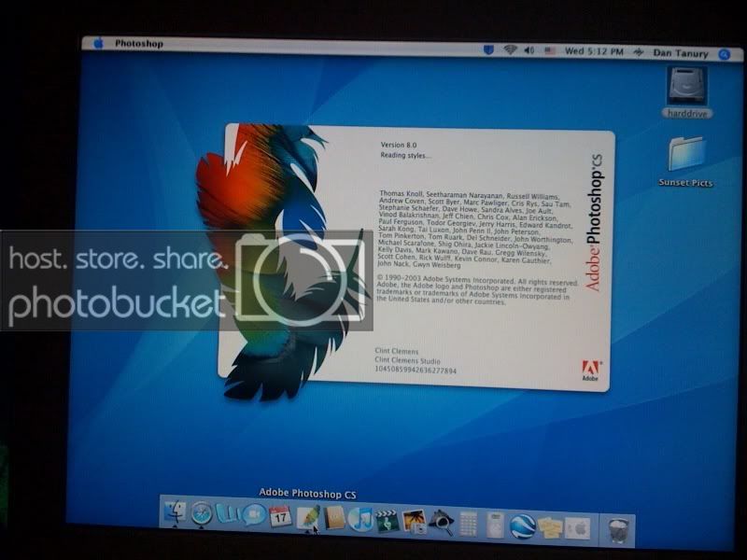
Task: Click Adobe Photoshop CS feather Dock icon
Action: pos(308,517)
